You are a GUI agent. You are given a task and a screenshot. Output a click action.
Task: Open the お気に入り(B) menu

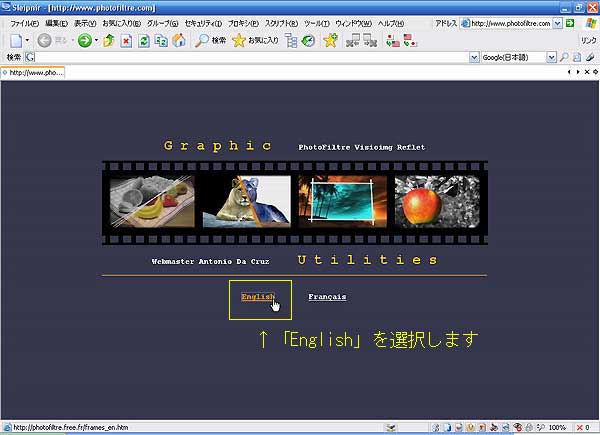click(122, 23)
